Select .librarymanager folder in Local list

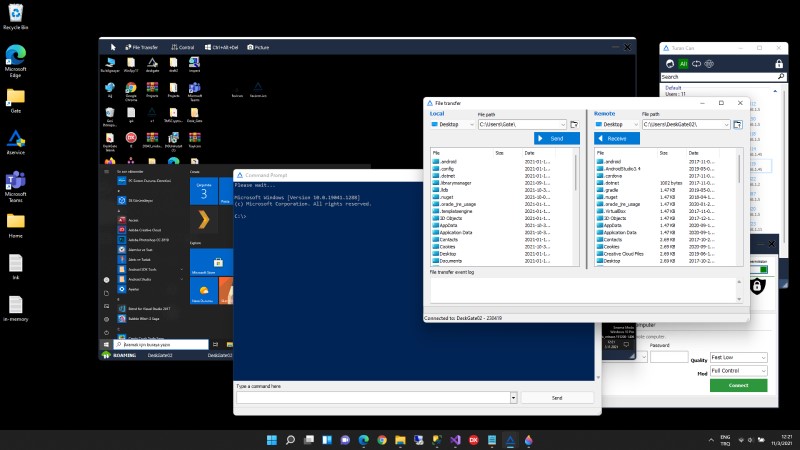452,183
